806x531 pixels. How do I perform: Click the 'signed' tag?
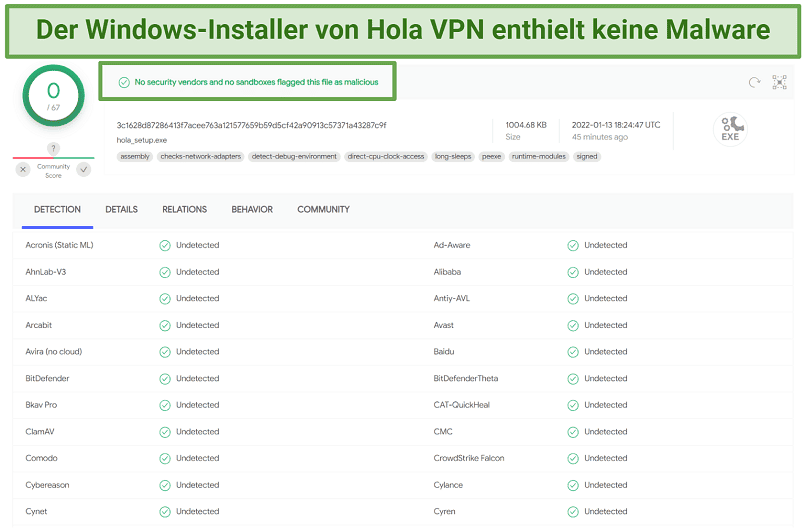tap(587, 157)
